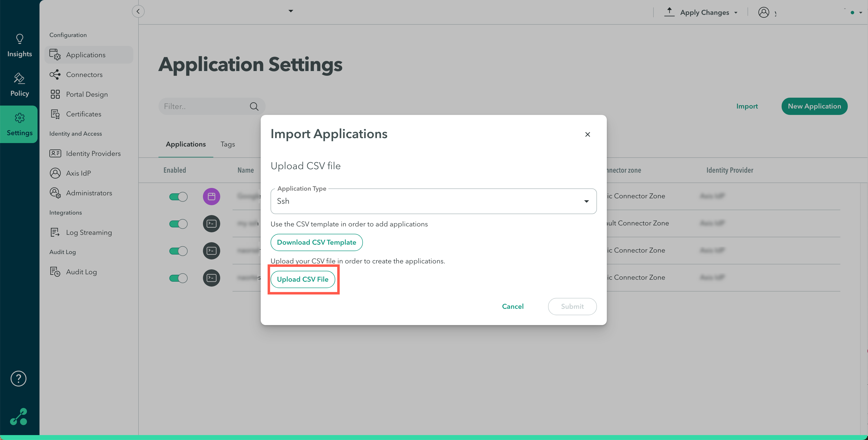
Task: Expand the Apply Changes dropdown arrow
Action: (736, 13)
